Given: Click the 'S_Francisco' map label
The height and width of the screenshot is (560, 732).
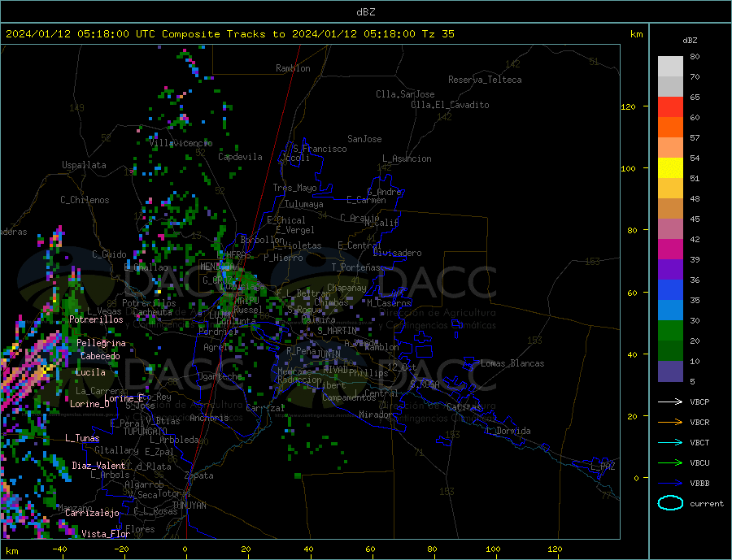Looking at the screenshot, I should tap(320, 149).
